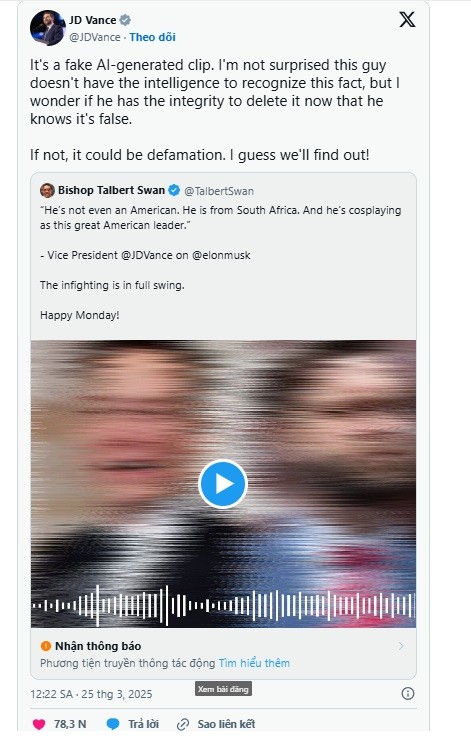Open the @JDVance handle
Image resolution: width=471 pixels, height=745 pixels.
95,38
